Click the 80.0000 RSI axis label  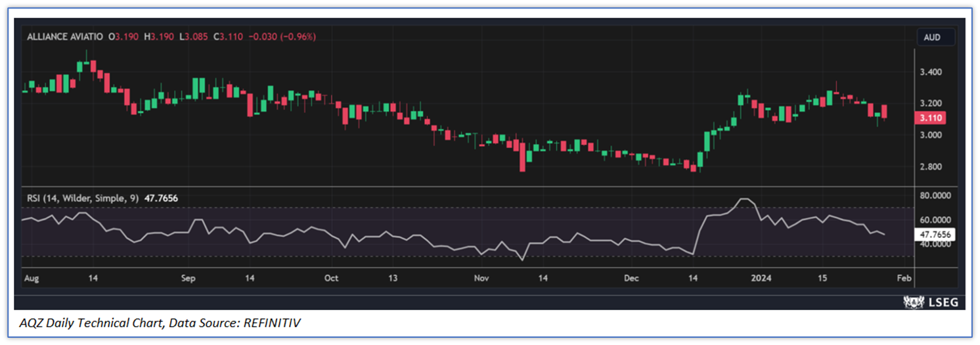point(935,195)
